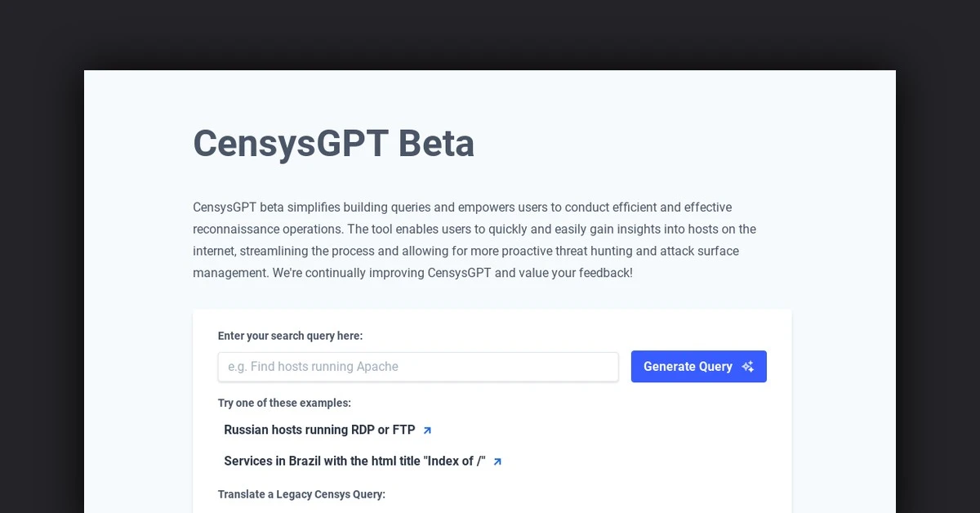Focus the search query input field

418,367
